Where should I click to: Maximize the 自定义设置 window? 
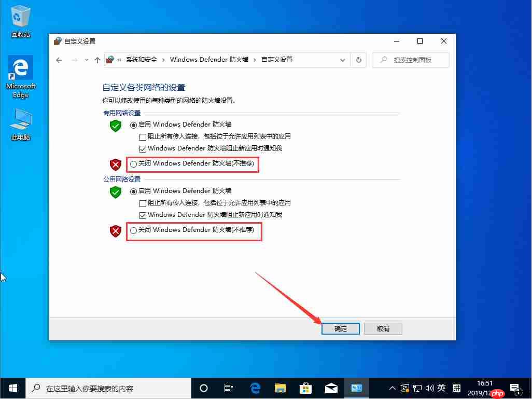point(420,41)
